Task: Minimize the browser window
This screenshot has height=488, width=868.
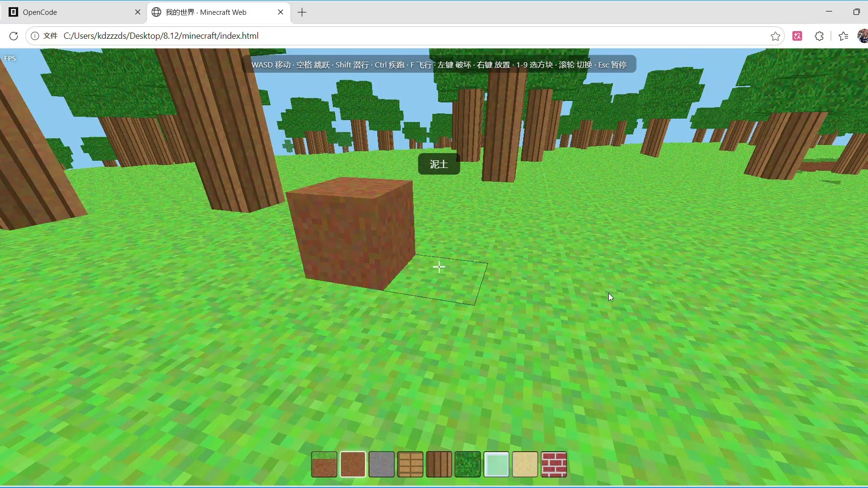Action: coord(829,12)
